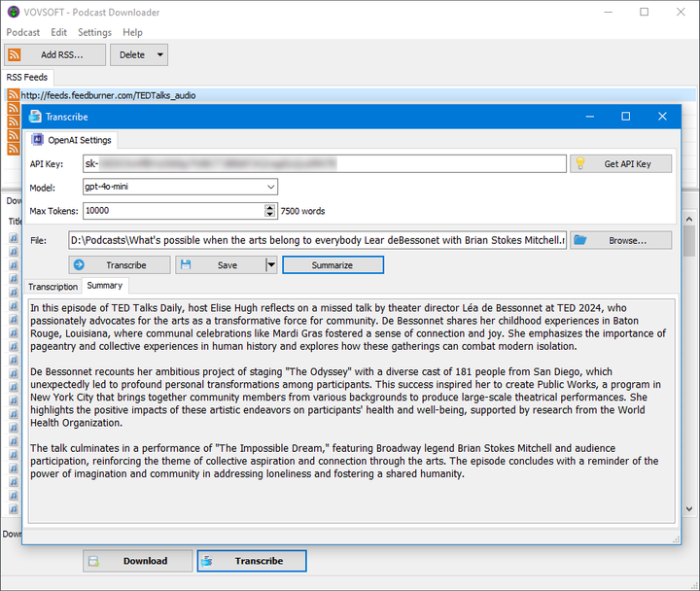The height and width of the screenshot is (591, 700).
Task: Switch to the Transcription tab
Action: (x=52, y=287)
